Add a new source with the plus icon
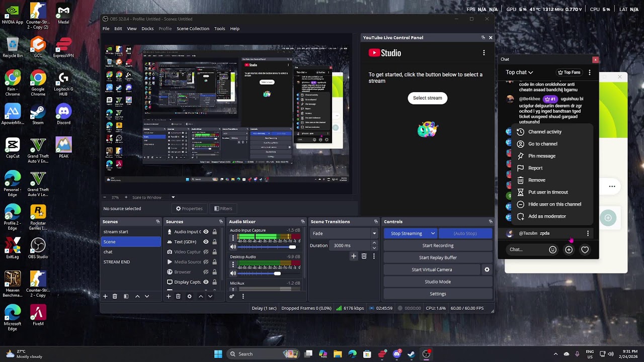Screen dimensions: 644x362 (169, 297)
